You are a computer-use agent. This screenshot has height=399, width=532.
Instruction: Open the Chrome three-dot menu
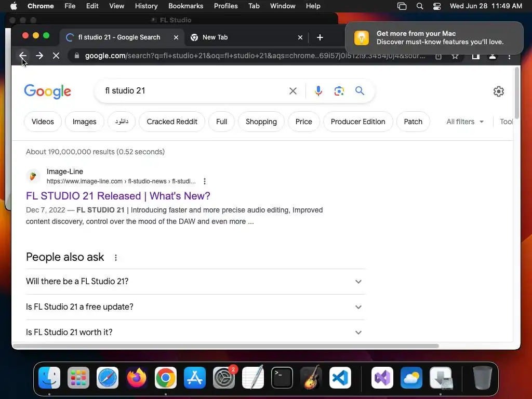pyautogui.click(x=509, y=56)
